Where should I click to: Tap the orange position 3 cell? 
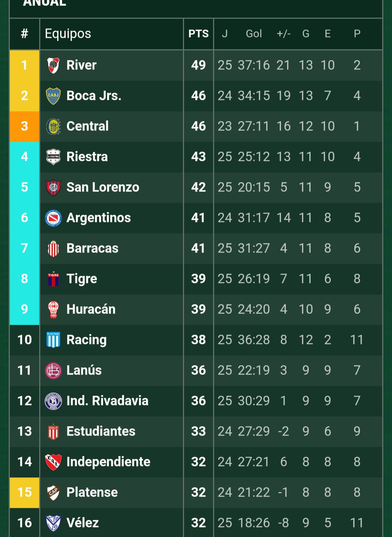click(x=24, y=126)
